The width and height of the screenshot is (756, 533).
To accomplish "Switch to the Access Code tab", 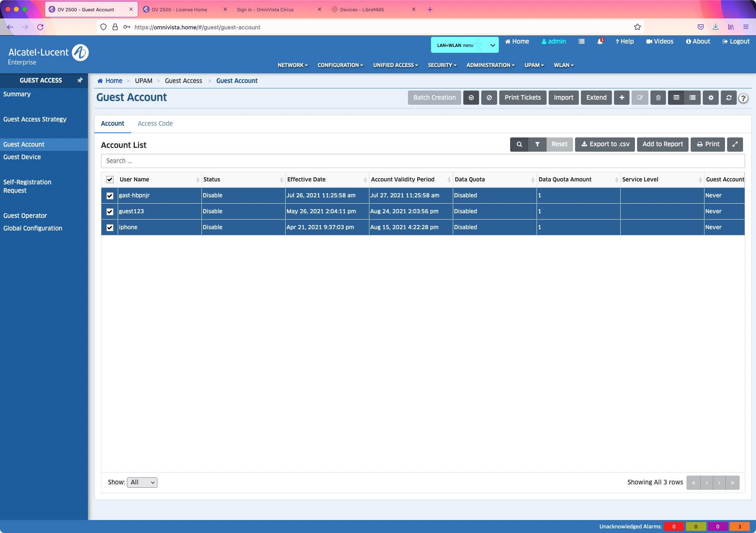I will pyautogui.click(x=155, y=124).
